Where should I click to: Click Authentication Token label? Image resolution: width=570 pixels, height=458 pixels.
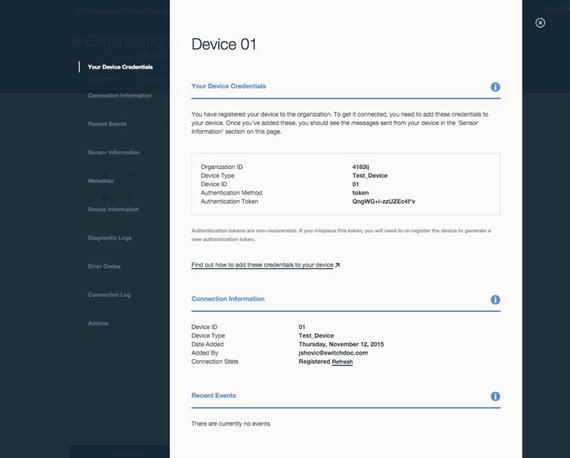click(229, 201)
